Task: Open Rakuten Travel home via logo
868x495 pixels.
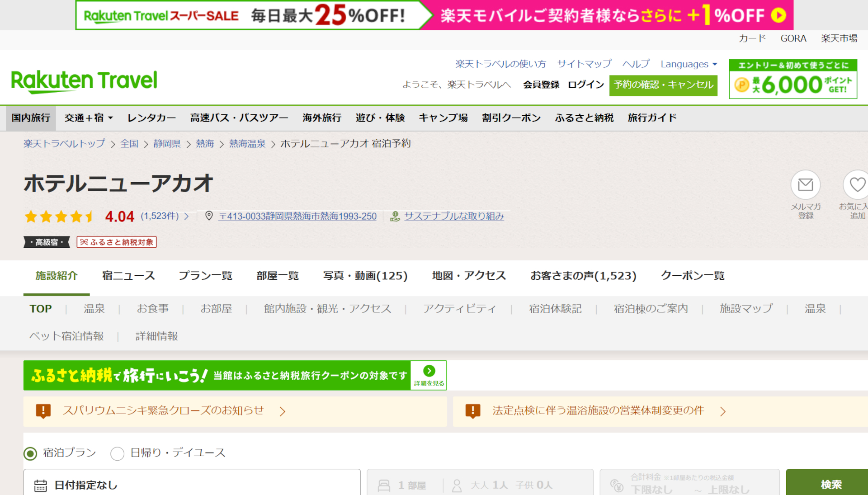Action: tap(84, 80)
